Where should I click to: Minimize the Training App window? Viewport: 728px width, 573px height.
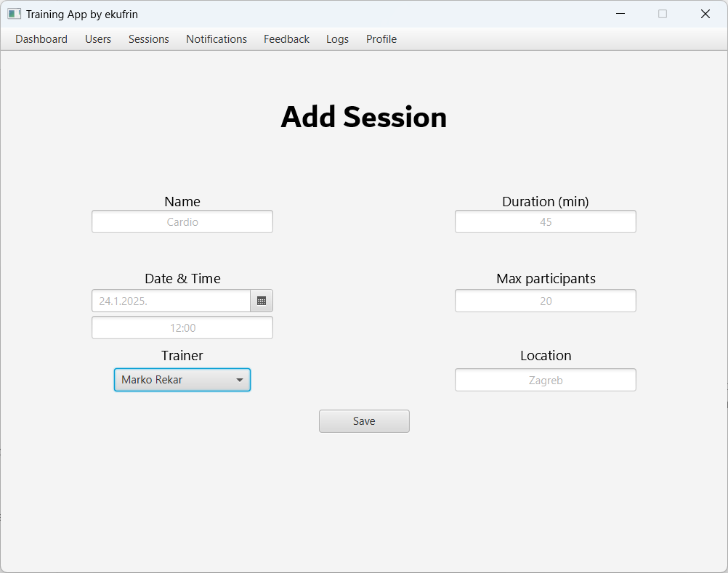point(620,14)
